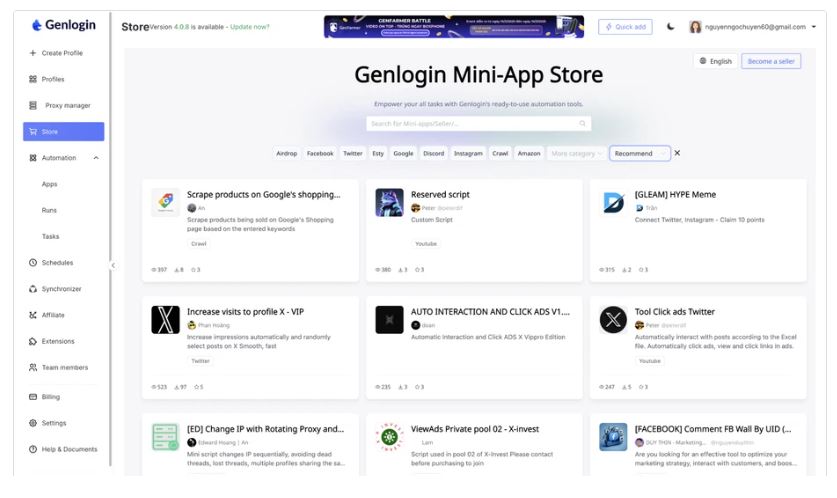Filter by Airdrop category
The image size is (837, 498).
pyautogui.click(x=287, y=153)
